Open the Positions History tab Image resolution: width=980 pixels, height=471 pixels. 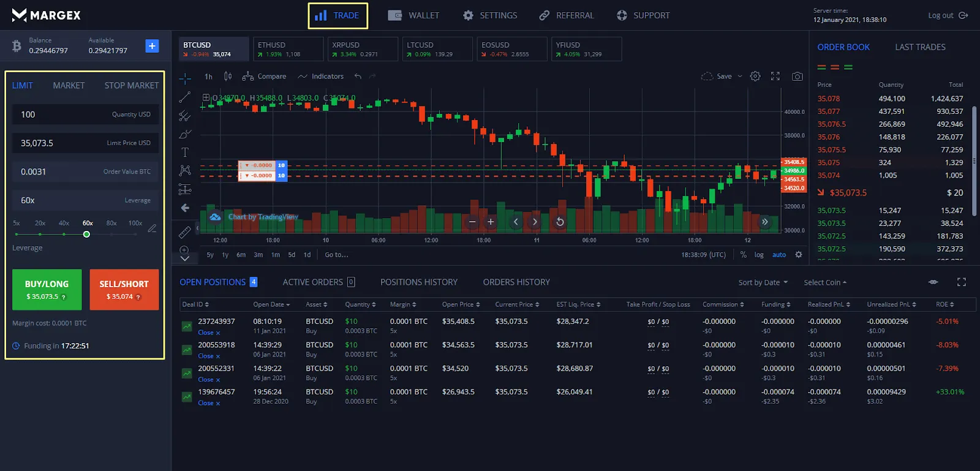point(419,282)
